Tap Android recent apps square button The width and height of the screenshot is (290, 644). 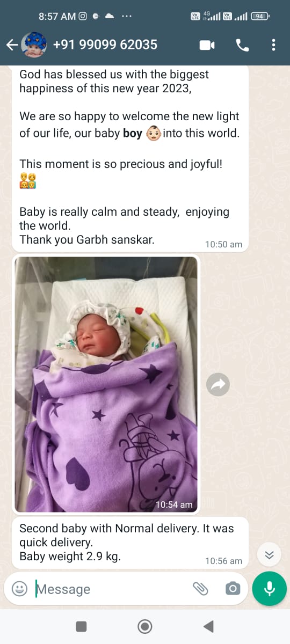81,626
